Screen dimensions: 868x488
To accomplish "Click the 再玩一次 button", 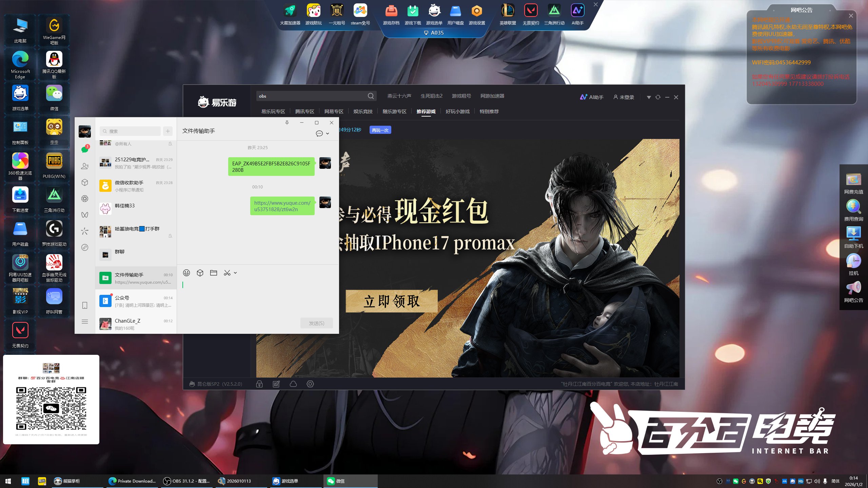I will point(380,130).
